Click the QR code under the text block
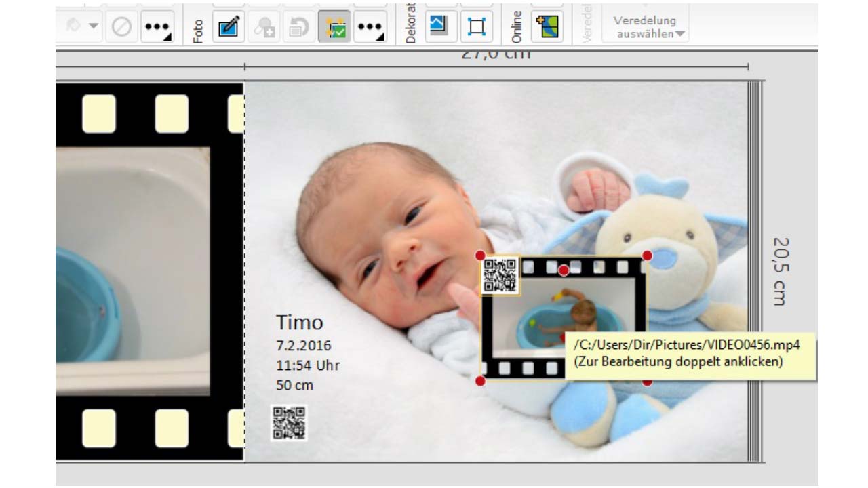 [x=288, y=422]
